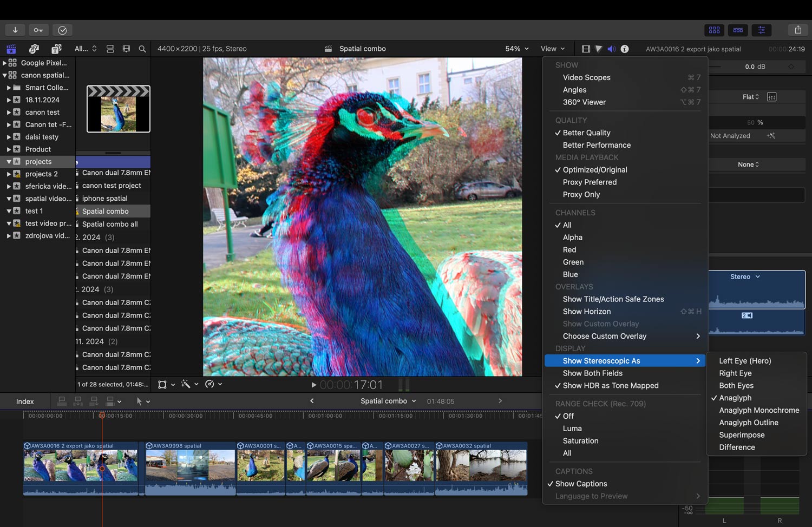Choose Video Scopes from View menu
Viewport: 812px width, 527px height.
tap(586, 77)
